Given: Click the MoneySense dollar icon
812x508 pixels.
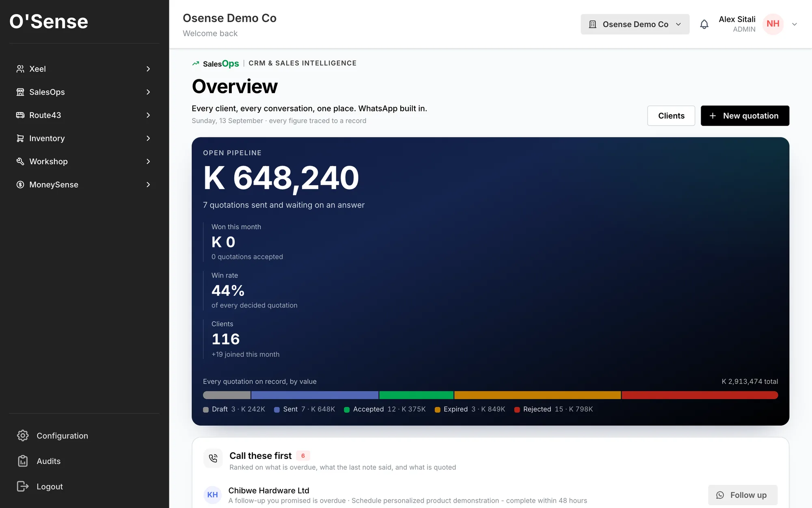Looking at the screenshot, I should click(x=20, y=185).
